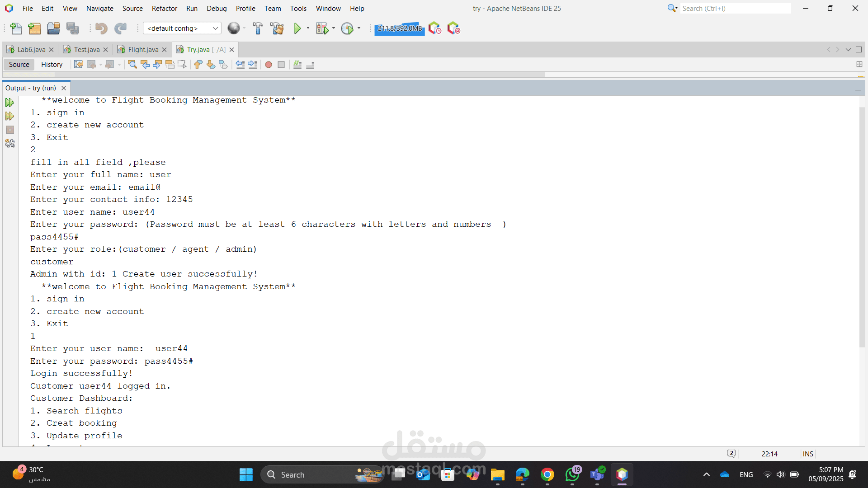
Task: Click the Open Project icon
Action: pyautogui.click(x=53, y=28)
